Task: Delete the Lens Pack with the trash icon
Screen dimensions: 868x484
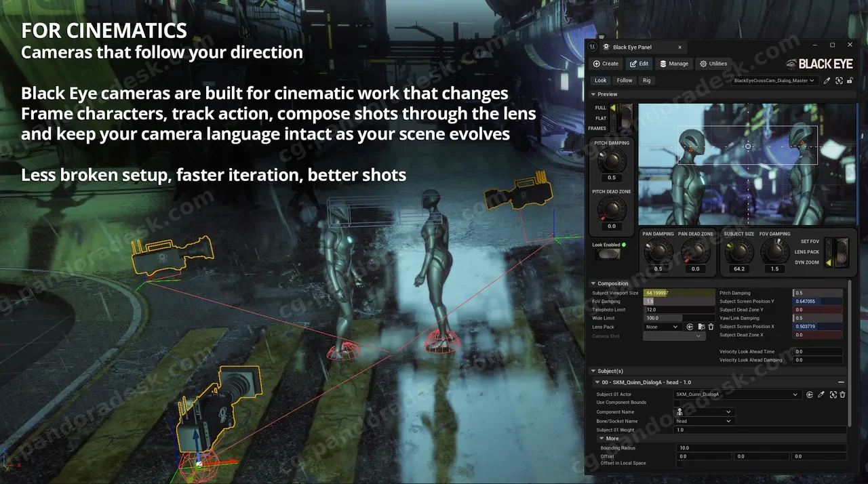Action: point(711,327)
